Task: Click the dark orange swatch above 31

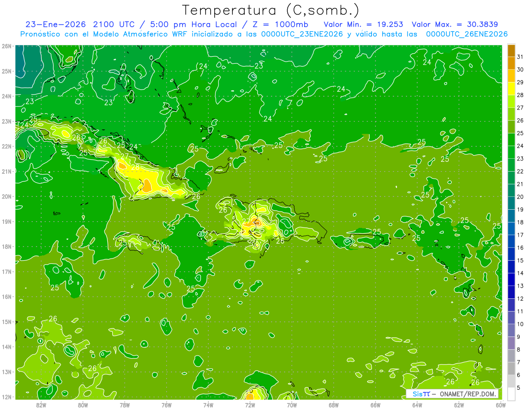Action: click(x=511, y=51)
